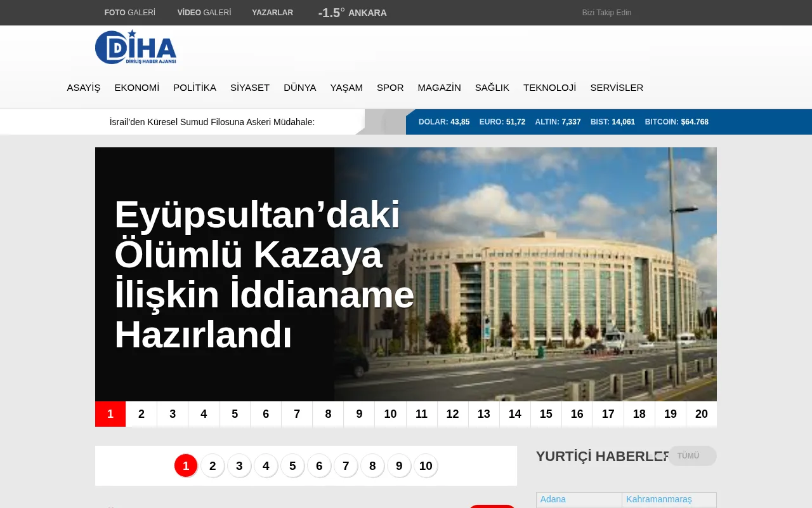Open the SPOR section

[390, 88]
